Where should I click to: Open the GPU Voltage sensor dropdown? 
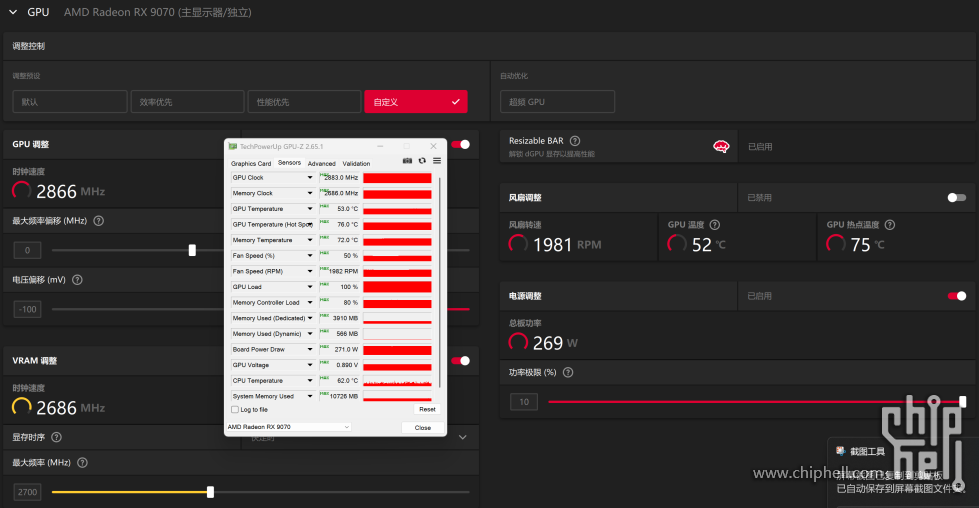pos(310,365)
